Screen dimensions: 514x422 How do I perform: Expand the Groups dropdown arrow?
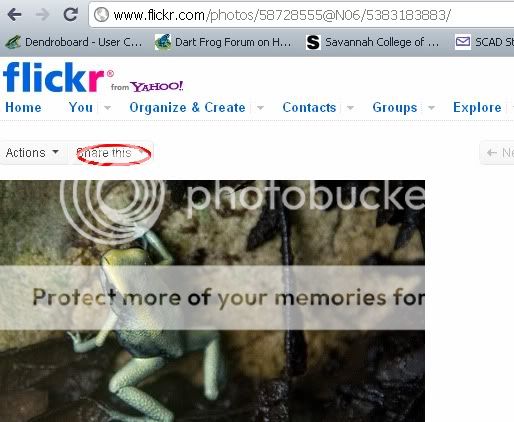[x=431, y=107]
